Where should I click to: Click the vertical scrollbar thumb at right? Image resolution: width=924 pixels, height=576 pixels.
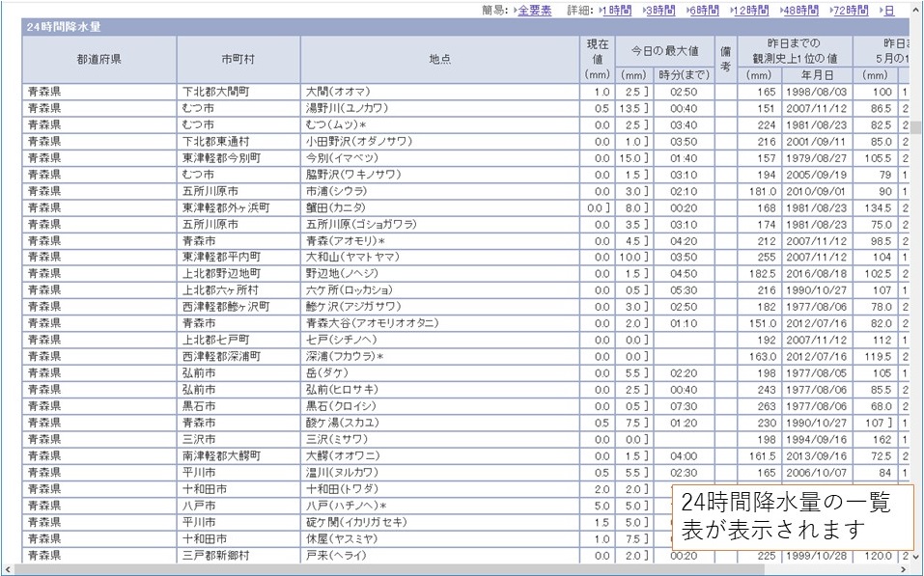tap(915, 127)
